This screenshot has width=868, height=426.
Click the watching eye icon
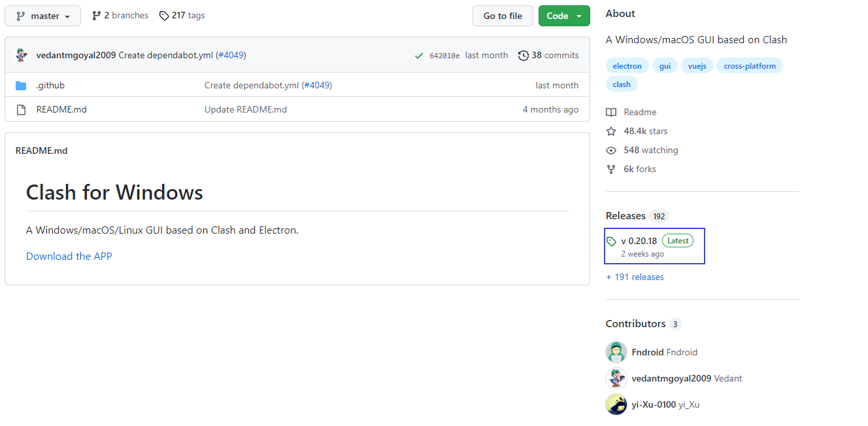(611, 151)
